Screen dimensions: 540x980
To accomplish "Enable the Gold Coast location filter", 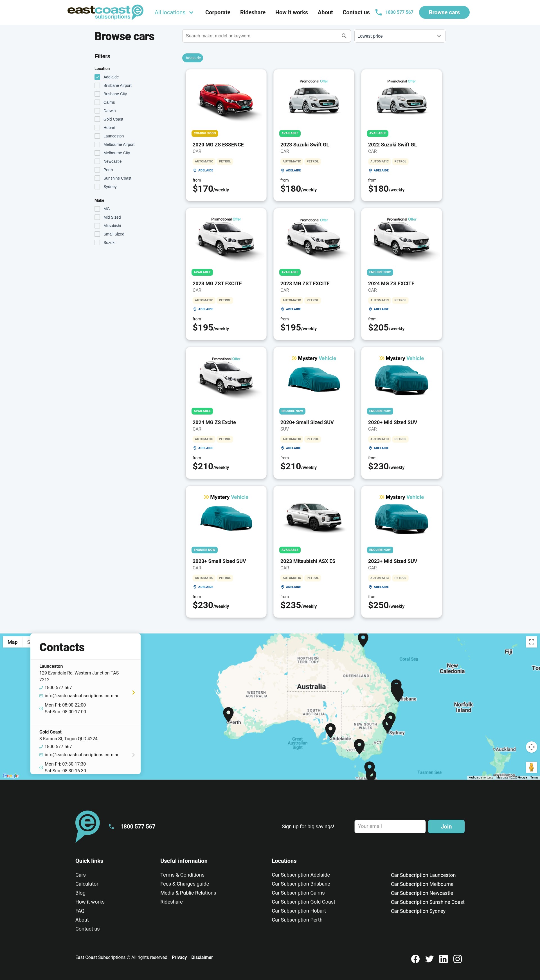I will [x=97, y=119].
